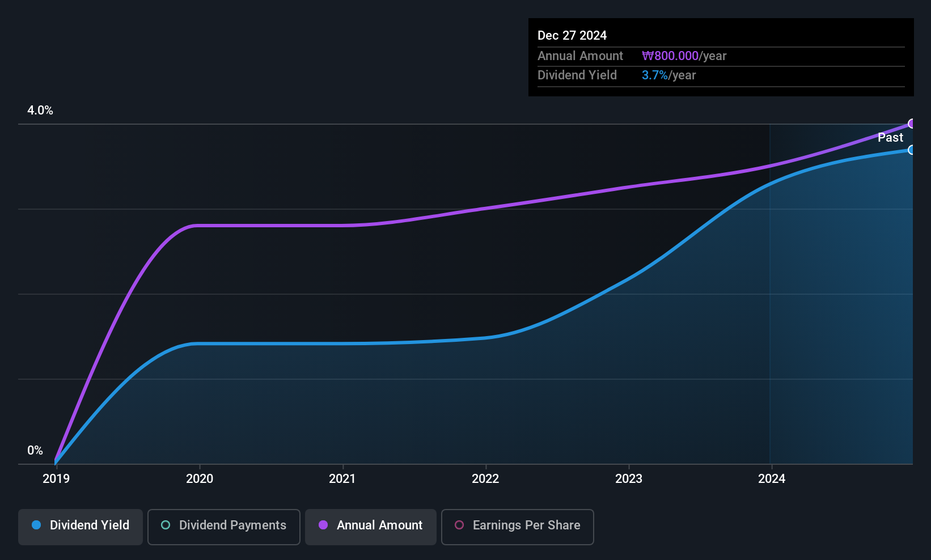Click the 2020 x-axis label
The height and width of the screenshot is (560, 931).
tap(200, 479)
